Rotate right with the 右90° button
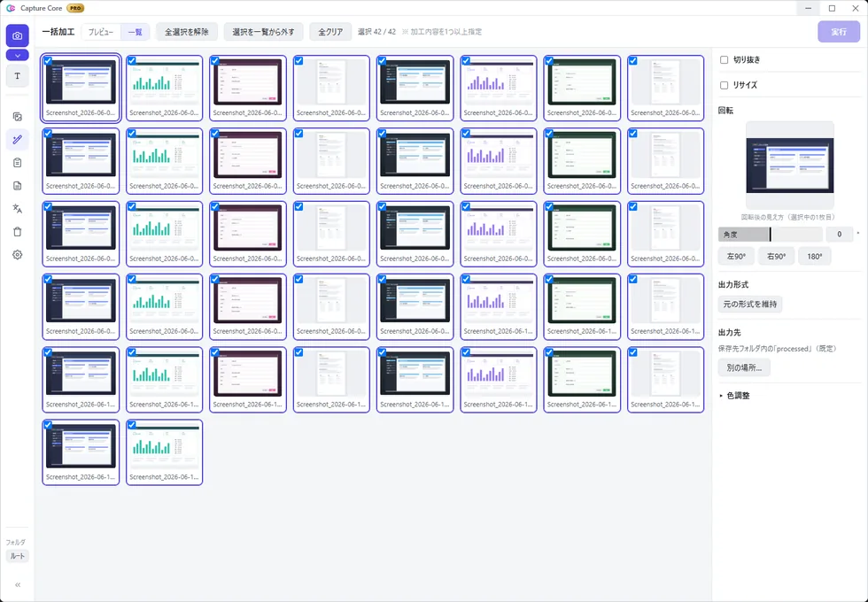Image resolution: width=868 pixels, height=602 pixels. click(776, 256)
